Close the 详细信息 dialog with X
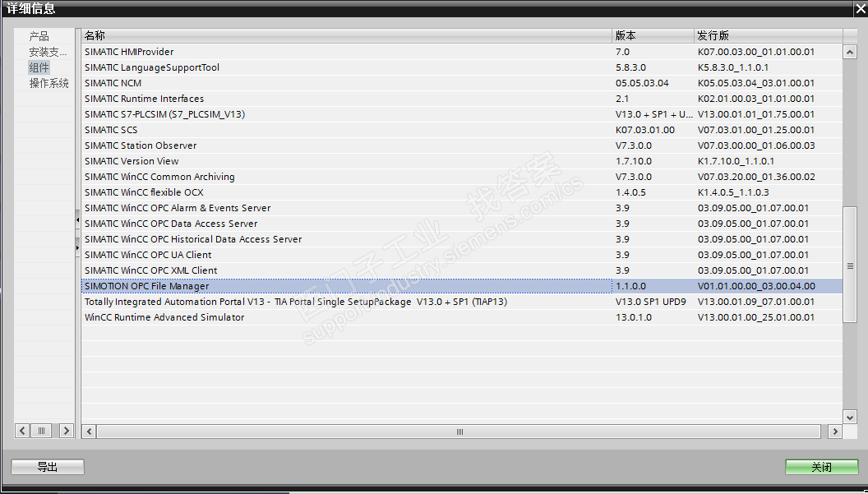This screenshot has width=868, height=494. coord(861,9)
